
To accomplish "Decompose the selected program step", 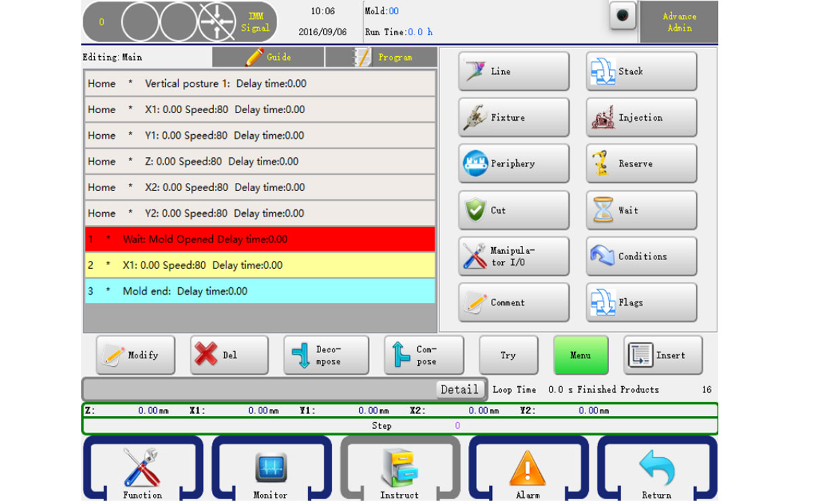I will (x=326, y=355).
